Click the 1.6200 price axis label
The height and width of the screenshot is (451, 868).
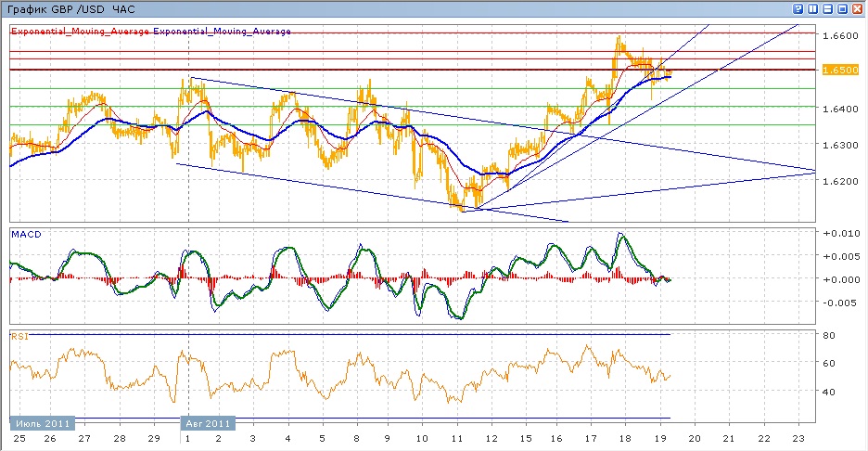[x=838, y=181]
